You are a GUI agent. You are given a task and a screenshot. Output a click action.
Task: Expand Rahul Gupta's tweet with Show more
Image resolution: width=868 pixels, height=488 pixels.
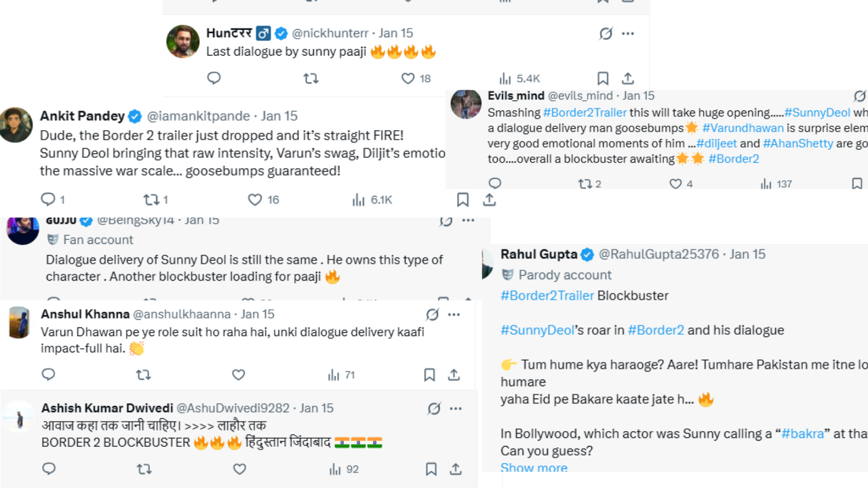click(x=534, y=468)
